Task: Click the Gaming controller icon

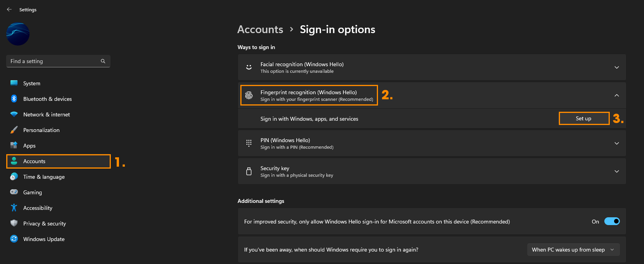Action: coord(14,192)
